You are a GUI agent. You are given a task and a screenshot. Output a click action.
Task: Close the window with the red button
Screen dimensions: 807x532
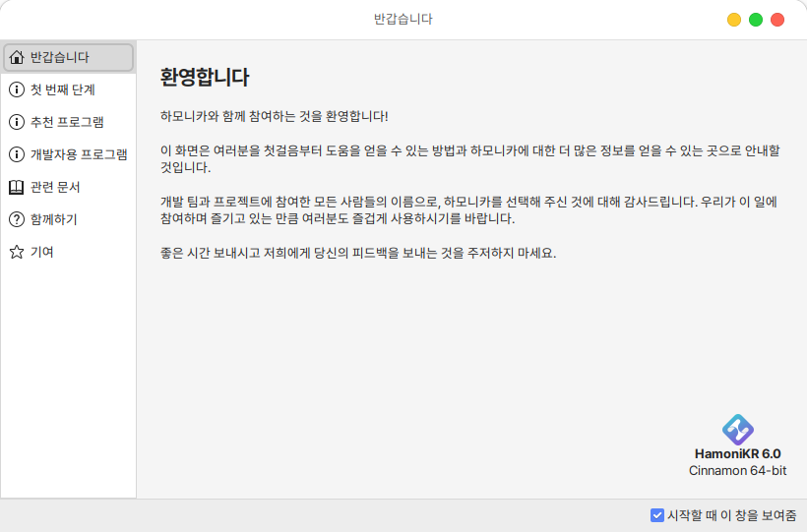(777, 20)
